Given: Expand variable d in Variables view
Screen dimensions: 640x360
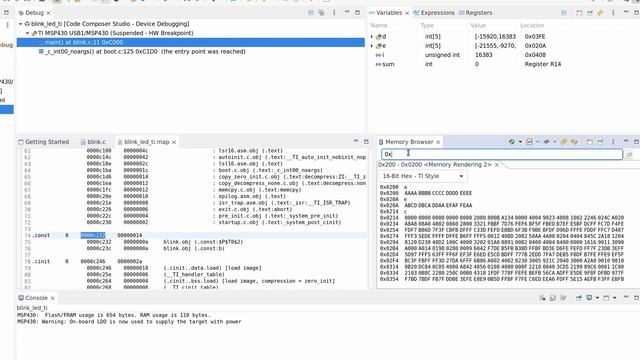Looking at the screenshot, I should point(372,37).
